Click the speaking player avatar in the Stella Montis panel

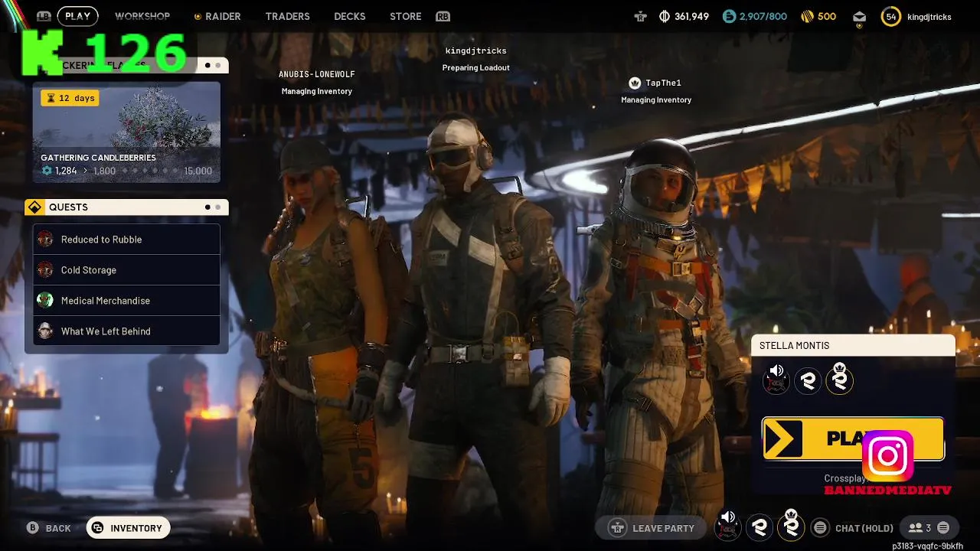coord(776,379)
